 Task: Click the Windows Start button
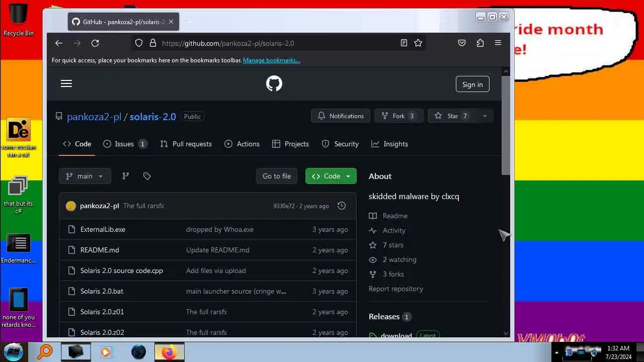(14, 352)
